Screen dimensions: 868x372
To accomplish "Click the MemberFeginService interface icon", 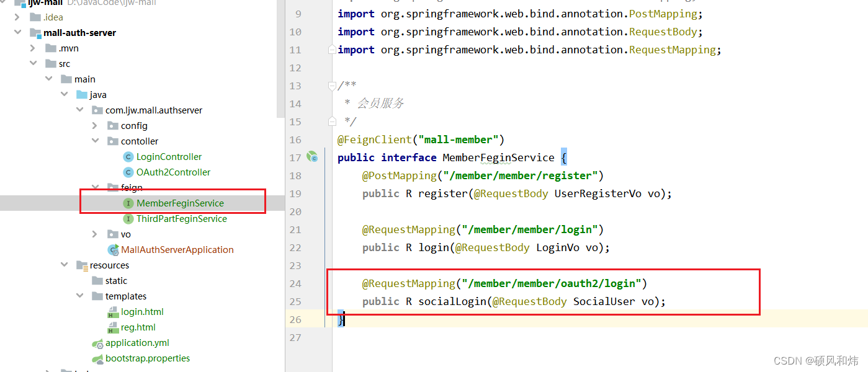I will (128, 203).
